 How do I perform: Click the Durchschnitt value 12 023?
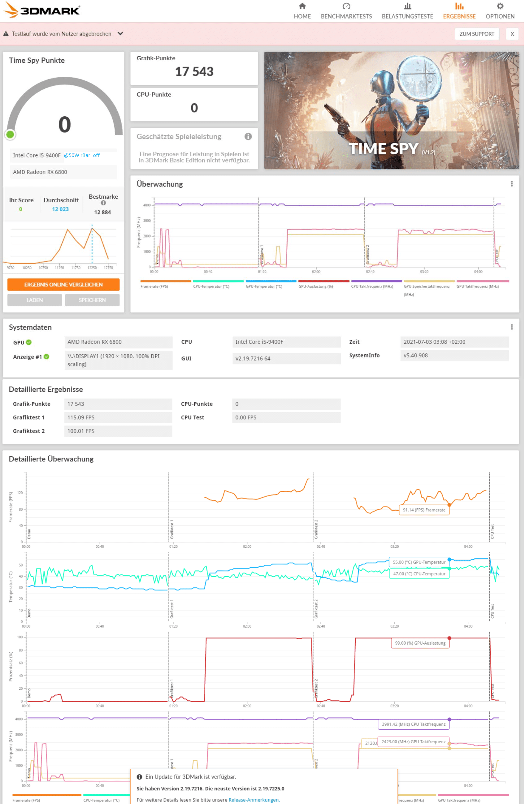pos(60,209)
